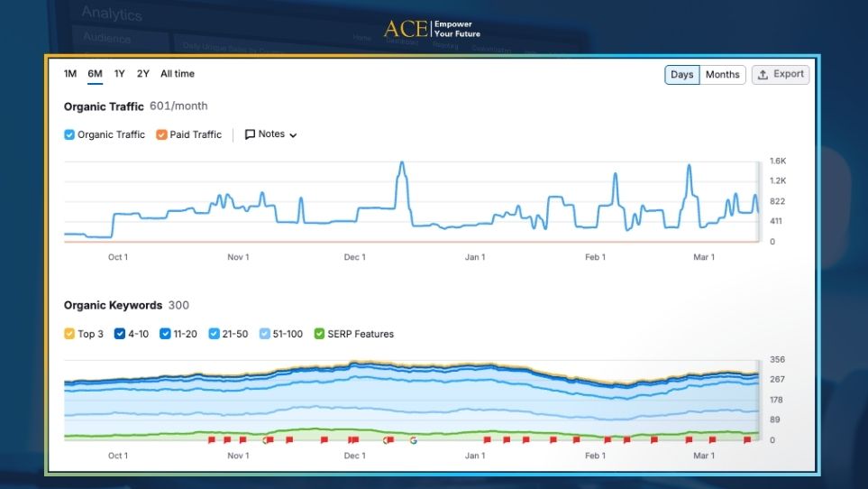Expand the Notes dropdown chevron
This screenshot has width=868, height=489.
(293, 135)
